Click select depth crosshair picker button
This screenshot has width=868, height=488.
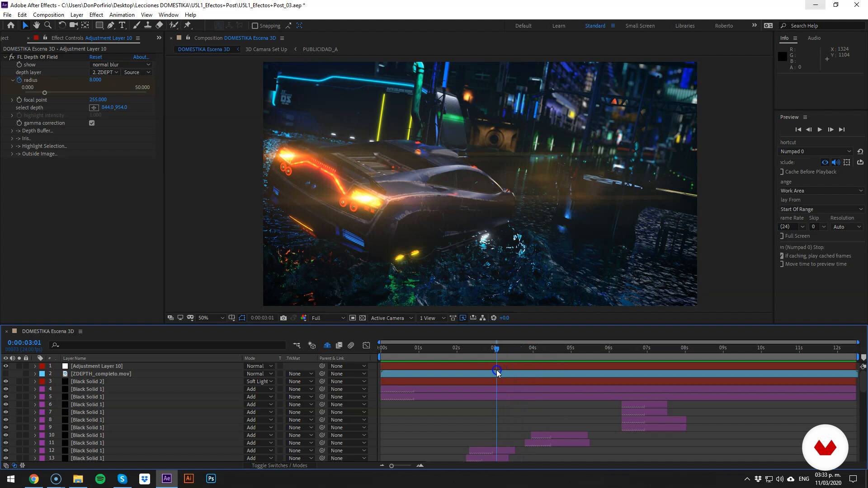pyautogui.click(x=94, y=108)
